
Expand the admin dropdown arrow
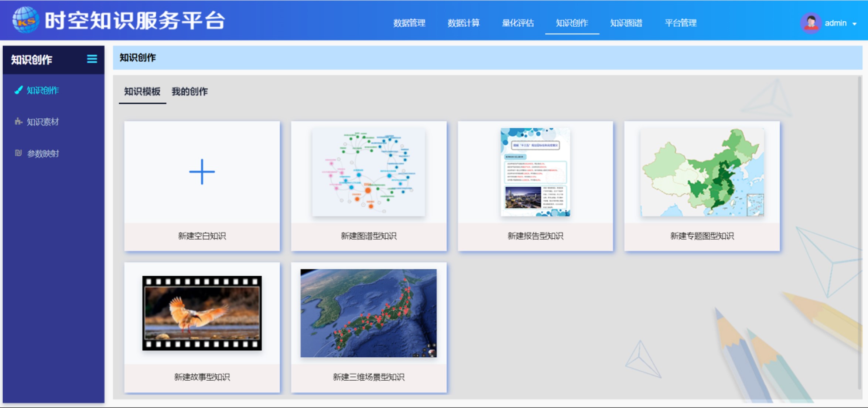[855, 24]
